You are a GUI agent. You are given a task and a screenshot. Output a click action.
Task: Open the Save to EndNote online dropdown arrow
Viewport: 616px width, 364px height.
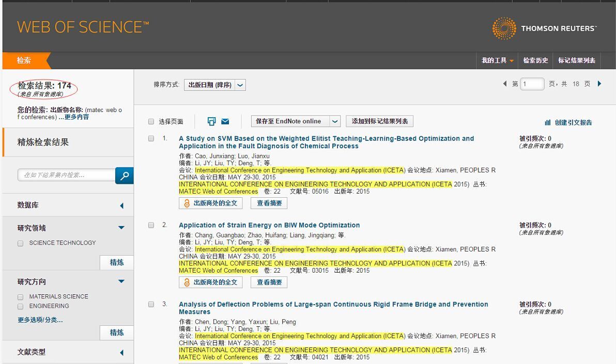point(335,121)
